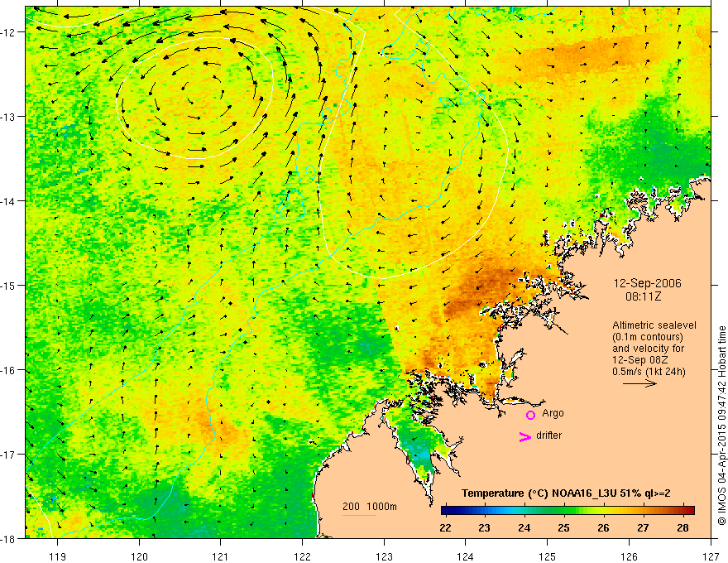
Task: Click longitude axis label '127'
Action: pos(711,556)
